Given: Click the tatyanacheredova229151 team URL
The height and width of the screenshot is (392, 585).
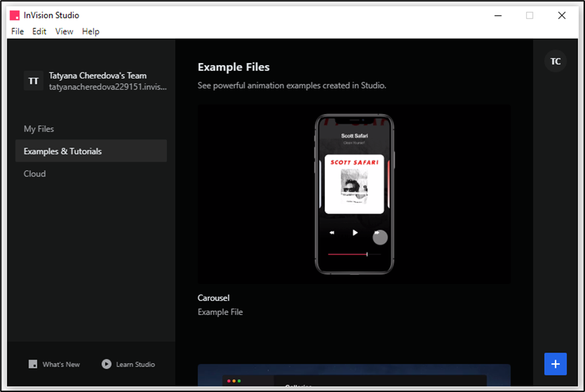Looking at the screenshot, I should [108, 87].
